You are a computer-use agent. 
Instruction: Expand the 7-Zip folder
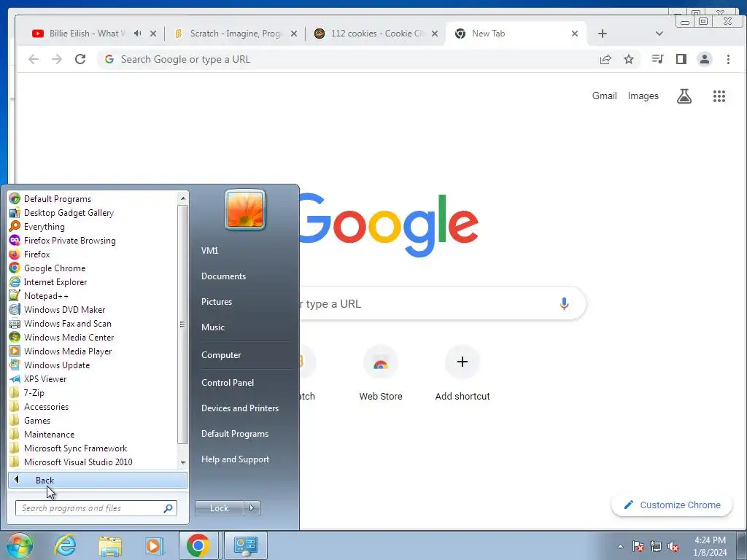(x=93, y=393)
